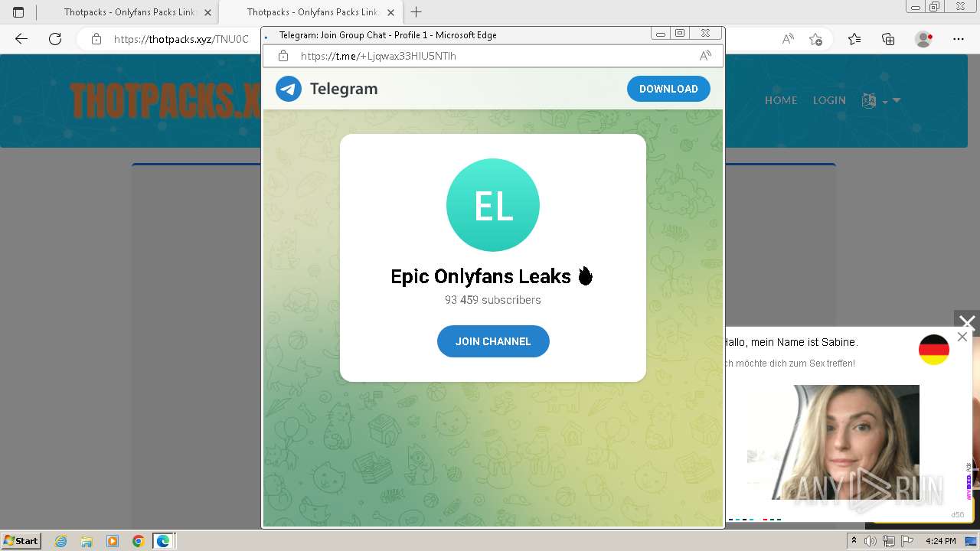Refresh the page in main Edge window
The width and height of the screenshot is (980, 551).
55,39
